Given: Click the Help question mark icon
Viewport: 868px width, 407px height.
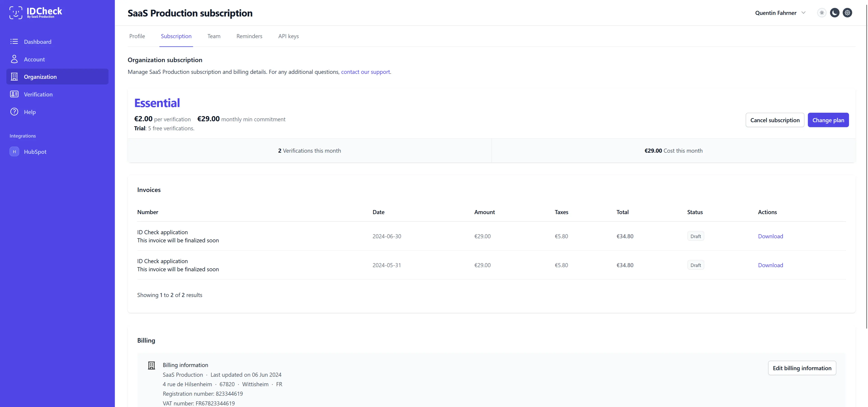Looking at the screenshot, I should (14, 112).
